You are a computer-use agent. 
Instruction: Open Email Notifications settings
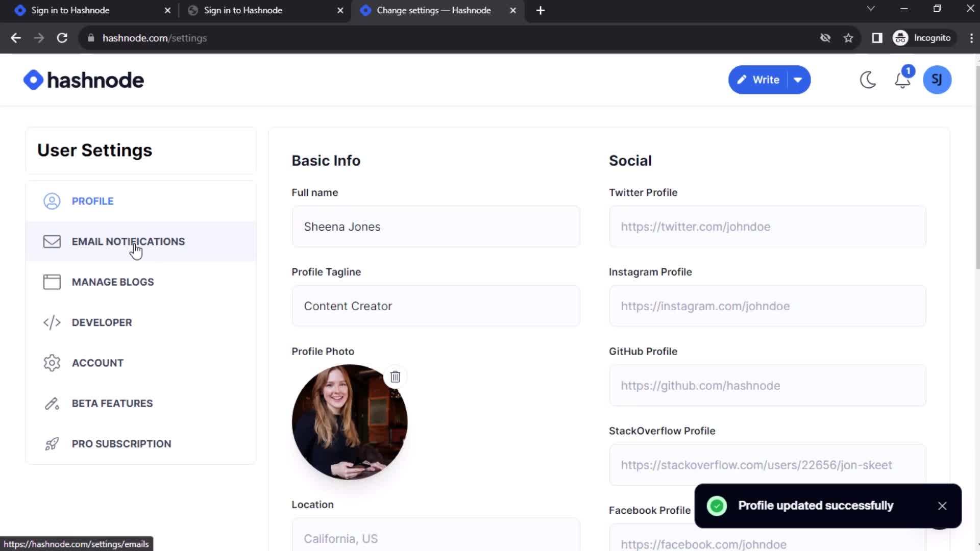coord(141,241)
